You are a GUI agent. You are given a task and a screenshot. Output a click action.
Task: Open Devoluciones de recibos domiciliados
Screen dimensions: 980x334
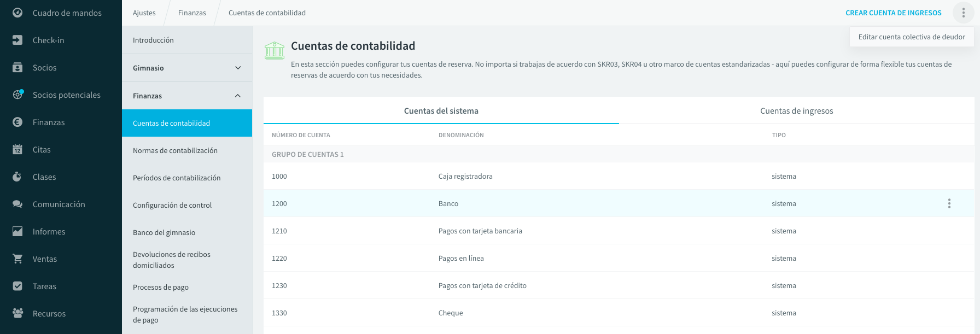point(187,260)
